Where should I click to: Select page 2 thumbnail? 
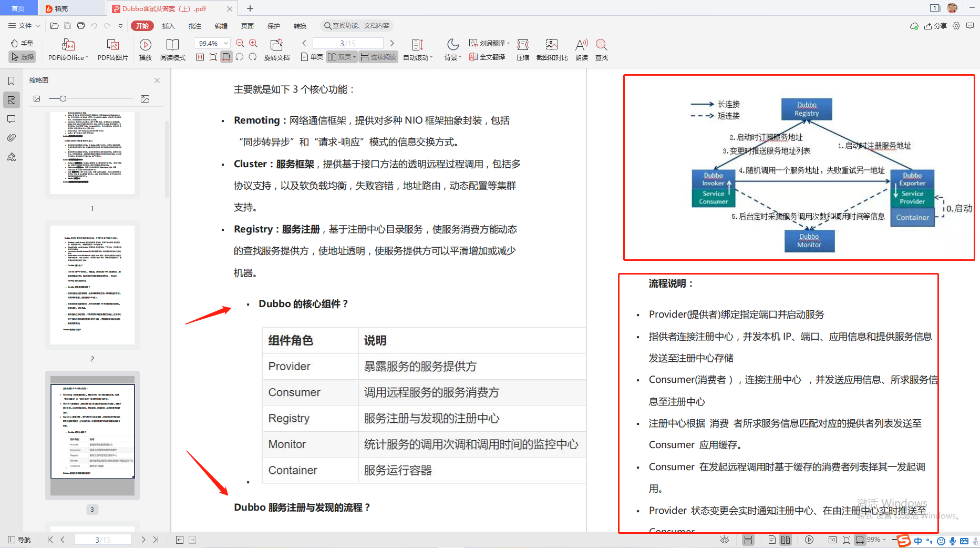click(92, 285)
